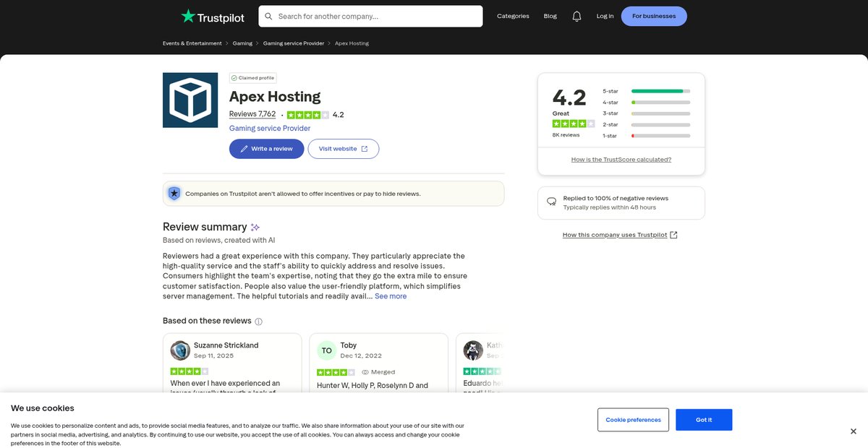This screenshot has height=448, width=868.
Task: Open 'How is the TrustScore calculated?'
Action: tap(621, 160)
